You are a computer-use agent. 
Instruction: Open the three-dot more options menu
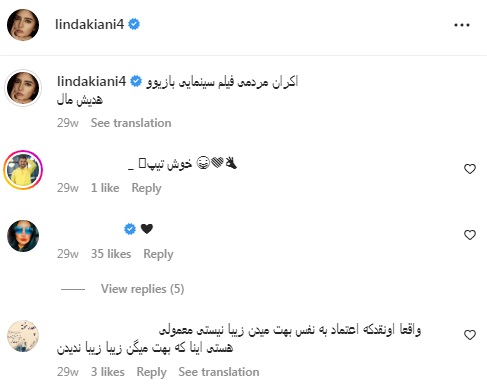coord(462,25)
